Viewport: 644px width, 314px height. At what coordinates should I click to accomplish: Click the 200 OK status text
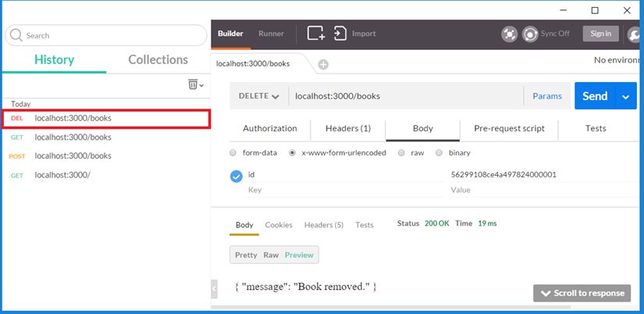tap(436, 223)
